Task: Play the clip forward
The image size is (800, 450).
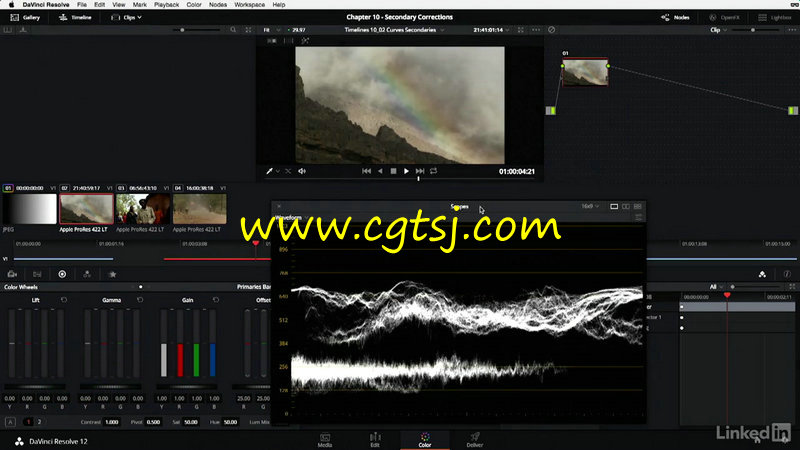Action: 406,171
